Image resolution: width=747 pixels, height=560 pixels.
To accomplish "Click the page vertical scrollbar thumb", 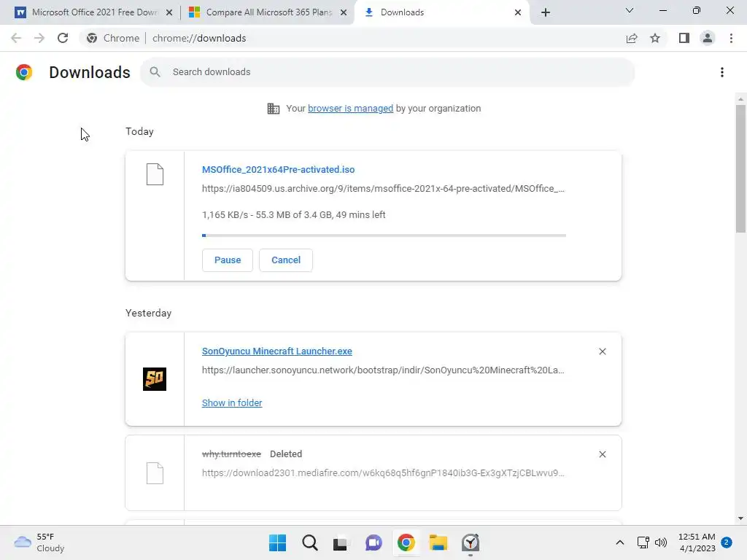I will [740, 168].
